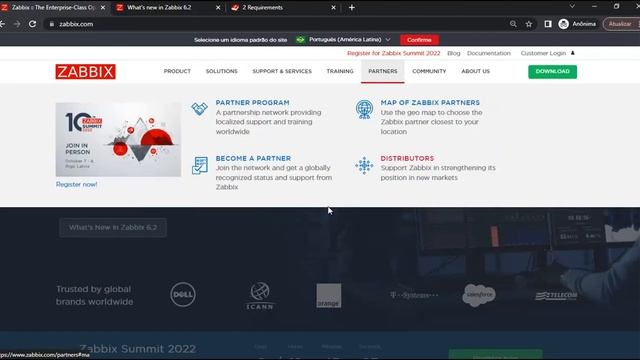The width and height of the screenshot is (640, 360).
Task: Click the Telecom logo
Action: pyautogui.click(x=556, y=295)
